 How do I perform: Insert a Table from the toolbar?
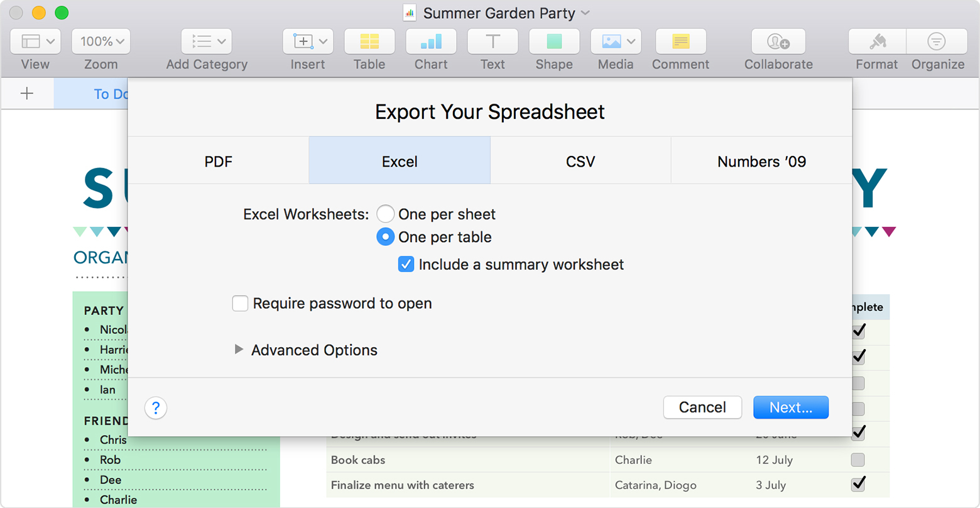click(x=369, y=41)
